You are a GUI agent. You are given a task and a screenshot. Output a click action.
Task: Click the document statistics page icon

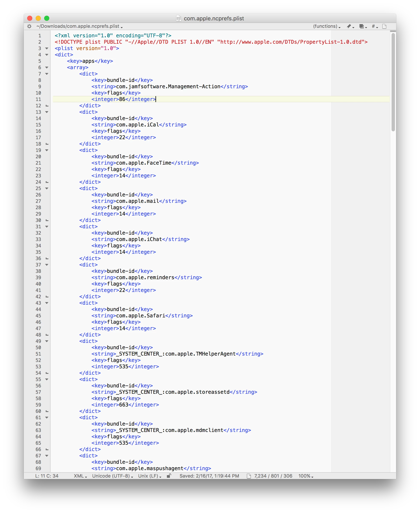coord(248,476)
